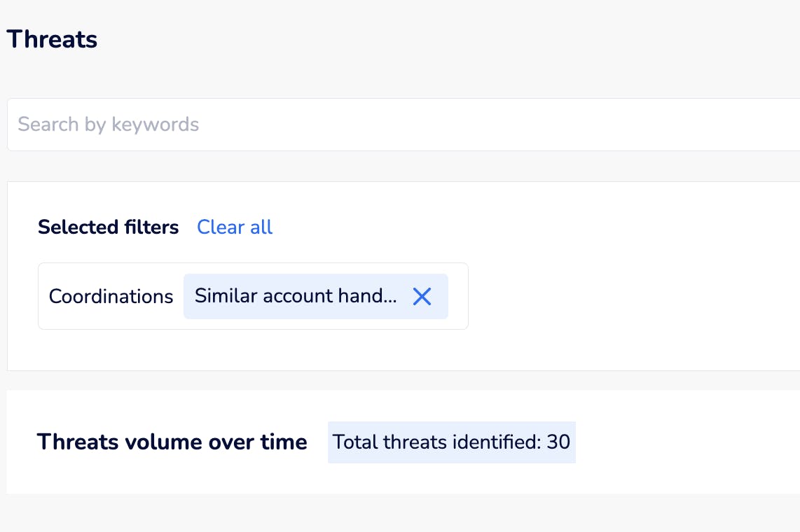Viewport: 800px width, 532px height.
Task: Click the Search by keywords placeholder text
Action: click(109, 125)
